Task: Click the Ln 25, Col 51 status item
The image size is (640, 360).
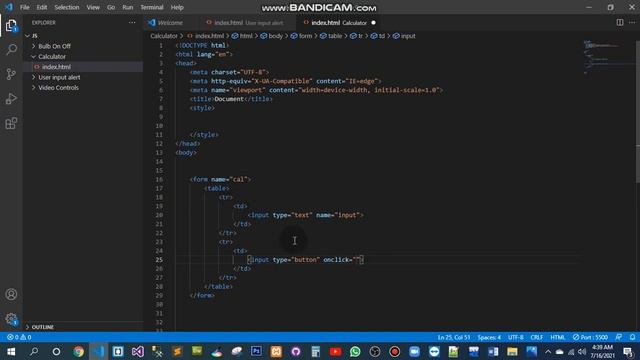Action: pos(454,337)
